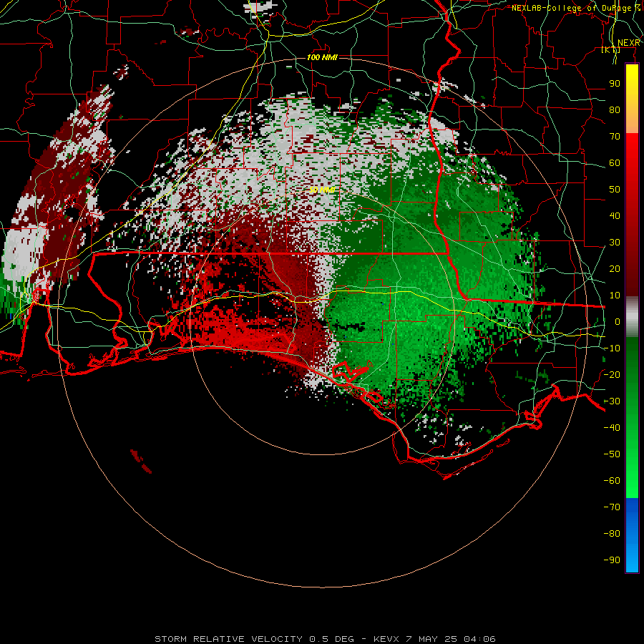Click the -60 value on velocity scale
The image size is (644, 644).
pyautogui.click(x=612, y=481)
